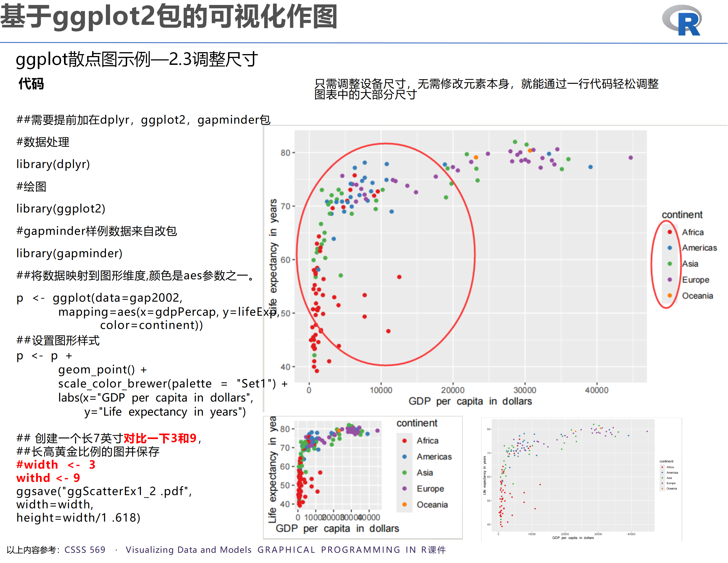Click the 20000 tick label on the large plot x-axis
Viewport: 728px width, 563px height.
coord(453,390)
